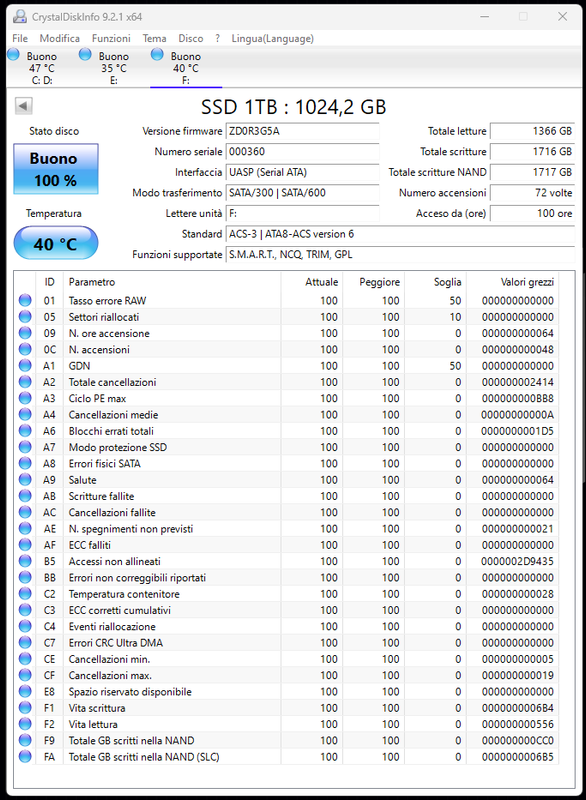Select the Cancellazioni medie parameter text
The image size is (586, 800).
[x=113, y=415]
